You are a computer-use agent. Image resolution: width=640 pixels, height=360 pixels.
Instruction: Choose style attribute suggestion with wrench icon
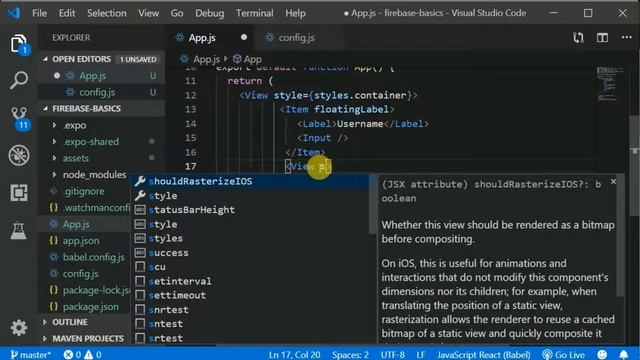[x=250, y=196]
